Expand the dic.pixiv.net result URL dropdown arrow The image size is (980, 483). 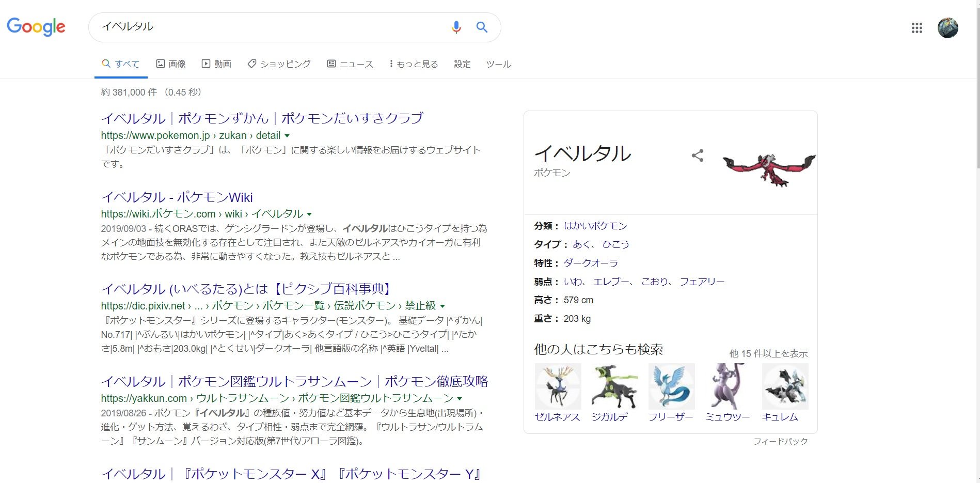442,306
